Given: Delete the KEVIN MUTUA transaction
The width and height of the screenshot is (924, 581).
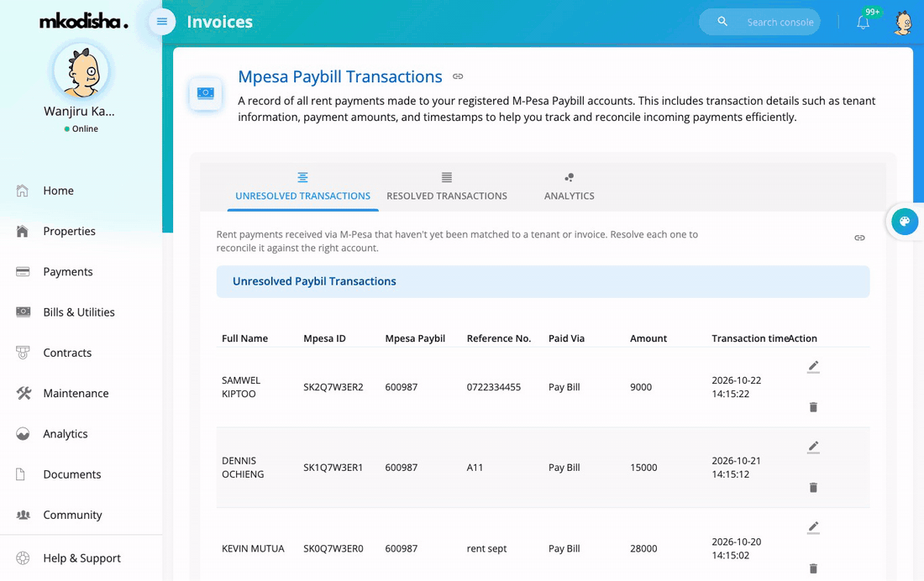Looking at the screenshot, I should coord(813,568).
